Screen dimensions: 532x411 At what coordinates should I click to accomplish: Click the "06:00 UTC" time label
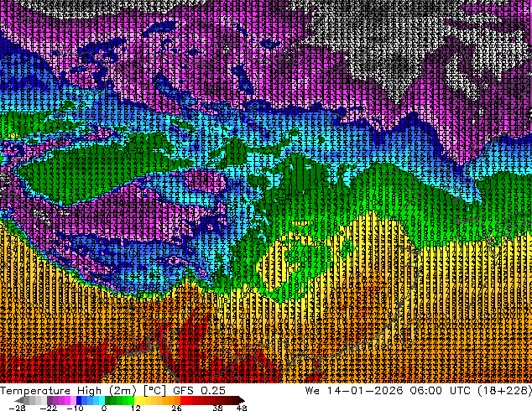coord(440,390)
